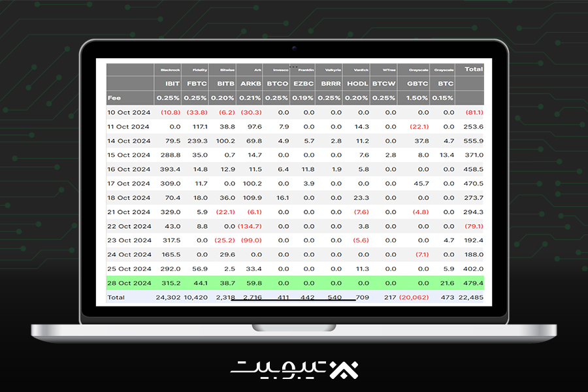This screenshot has height=392, width=588.
Task: Select the IBIT ticker column header
Action: pyautogui.click(x=172, y=84)
